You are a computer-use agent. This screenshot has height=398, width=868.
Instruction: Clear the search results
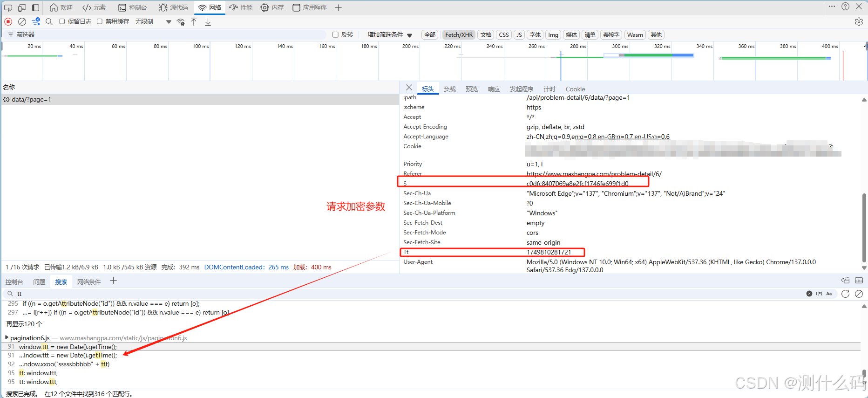(859, 294)
